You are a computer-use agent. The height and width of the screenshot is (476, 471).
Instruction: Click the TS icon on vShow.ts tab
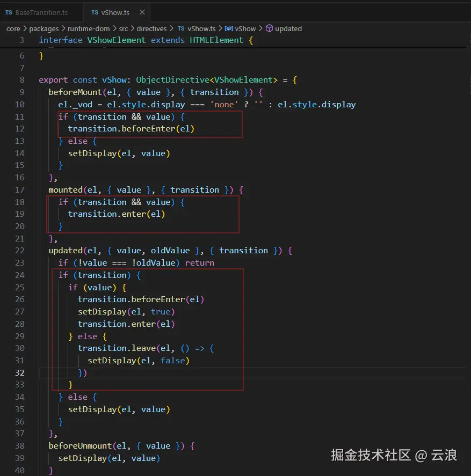(95, 12)
